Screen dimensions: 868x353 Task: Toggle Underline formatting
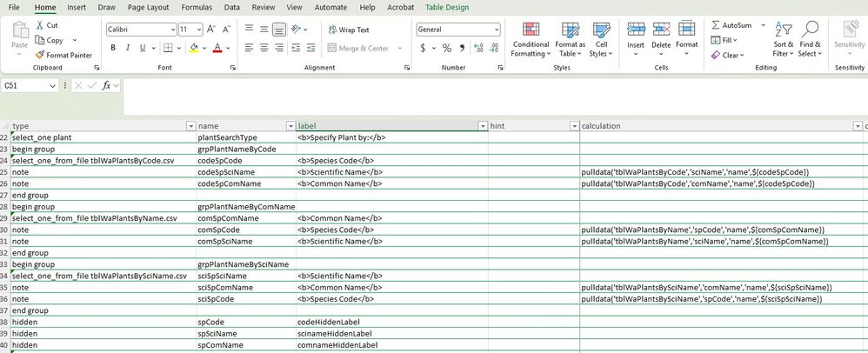pyautogui.click(x=143, y=48)
